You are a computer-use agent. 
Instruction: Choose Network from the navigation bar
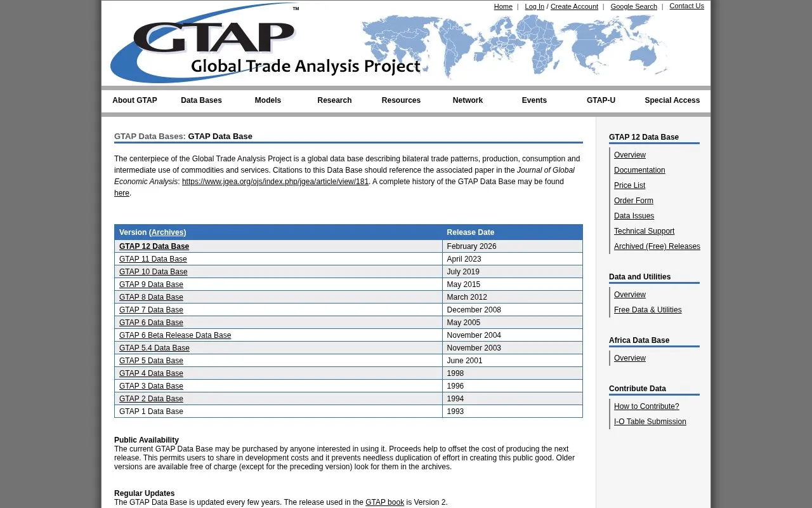468,100
